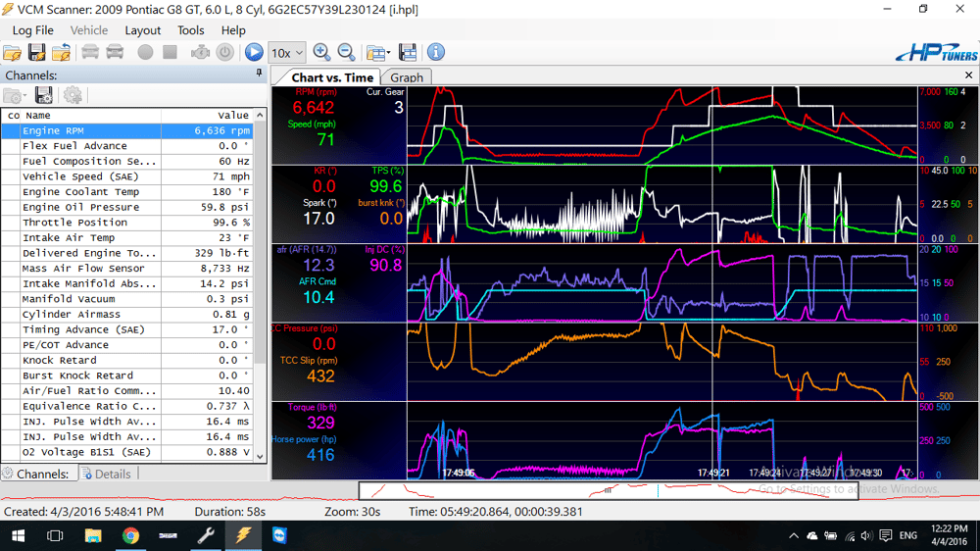Click the reopen recent log icon
980x551 pixels.
click(61, 53)
